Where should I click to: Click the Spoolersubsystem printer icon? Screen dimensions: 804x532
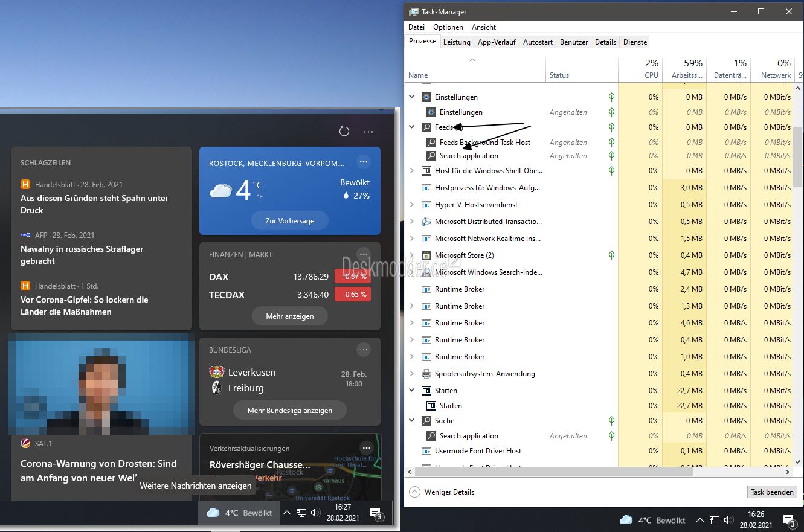click(426, 373)
